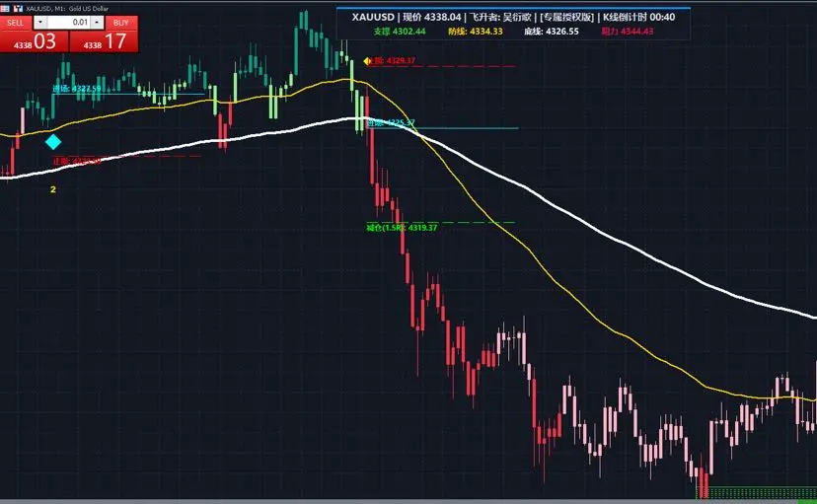The height and width of the screenshot is (504, 817).
Task: Click the sell price 4338 03 tile
Action: click(x=35, y=41)
